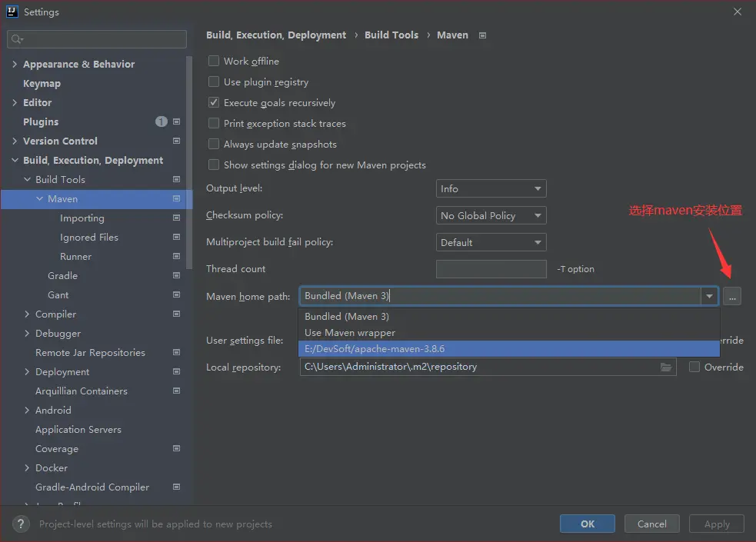756x542 pixels.
Task: Select Gradle in the settings tree
Action: tap(62, 276)
